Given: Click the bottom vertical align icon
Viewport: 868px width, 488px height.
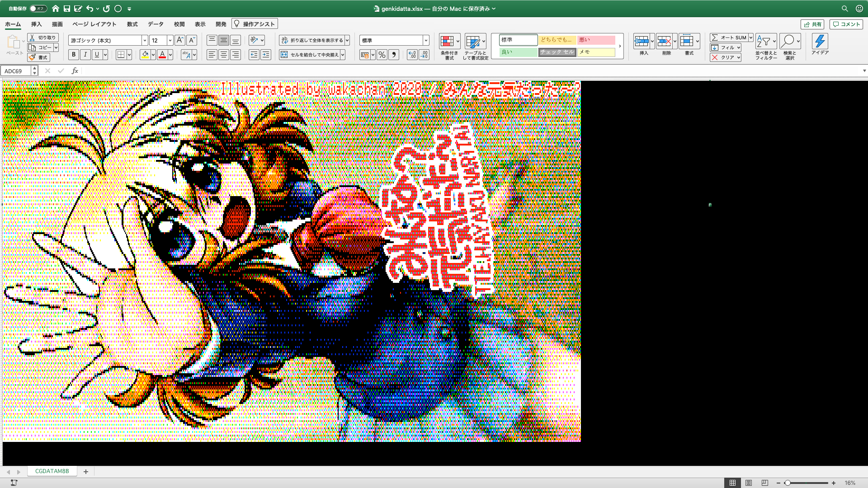Looking at the screenshot, I should pyautogui.click(x=235, y=40).
